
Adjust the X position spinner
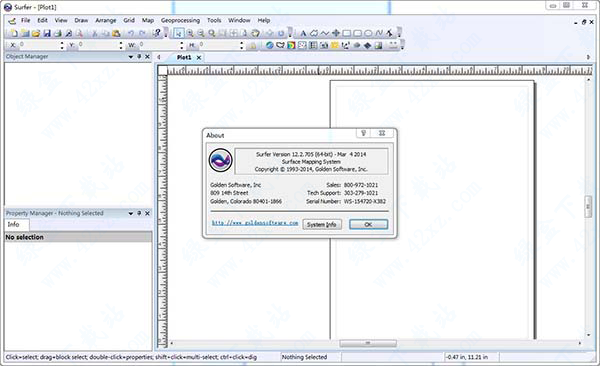click(62, 46)
